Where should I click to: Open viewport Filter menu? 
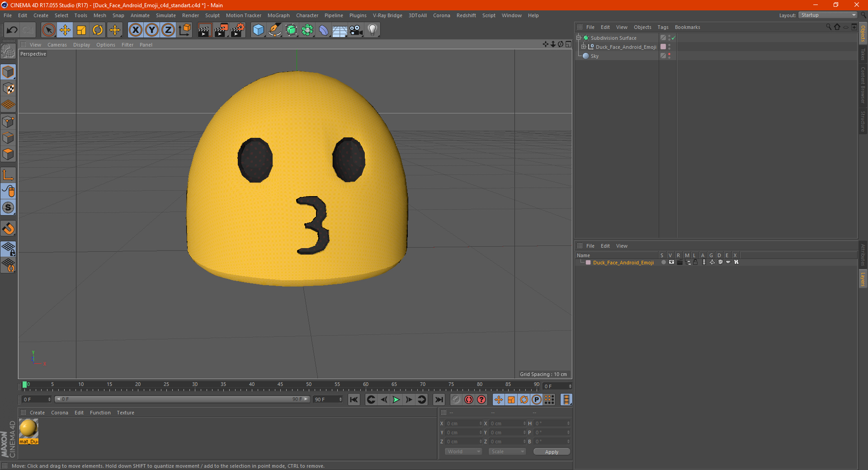pyautogui.click(x=127, y=45)
